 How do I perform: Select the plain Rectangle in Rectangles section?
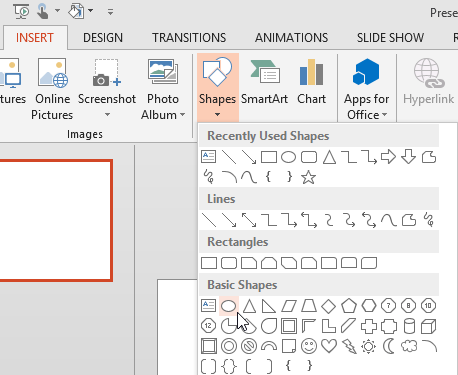tap(209, 263)
